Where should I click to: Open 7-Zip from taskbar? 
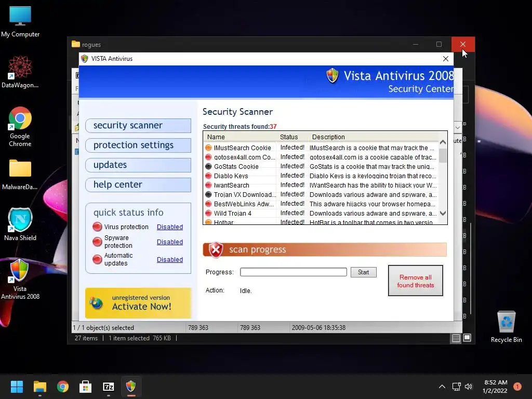coord(108,387)
